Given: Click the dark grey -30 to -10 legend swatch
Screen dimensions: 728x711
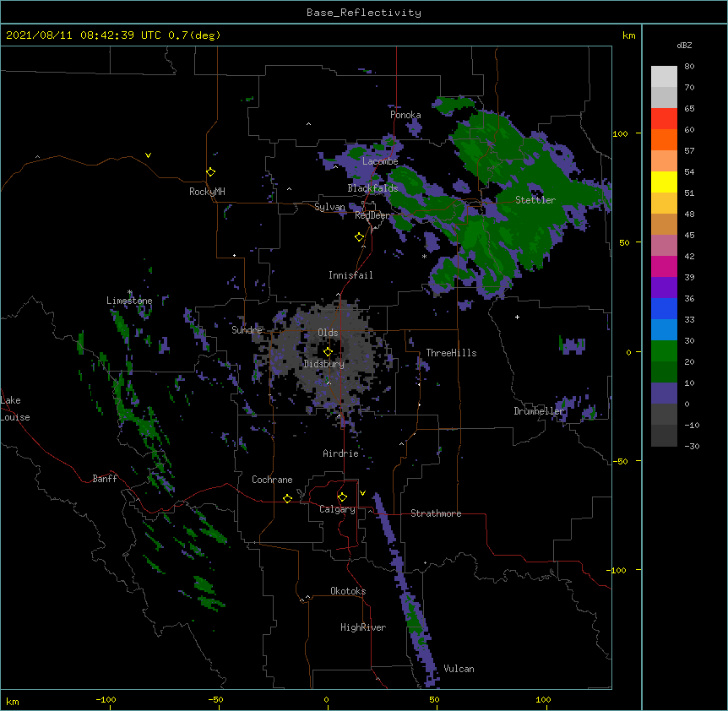Looking at the screenshot, I should (x=664, y=436).
